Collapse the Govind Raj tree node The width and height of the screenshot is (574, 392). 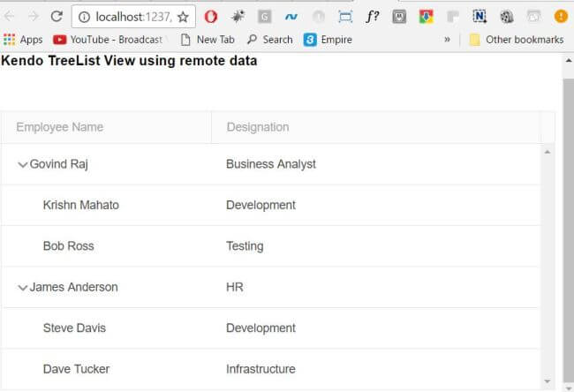22,164
